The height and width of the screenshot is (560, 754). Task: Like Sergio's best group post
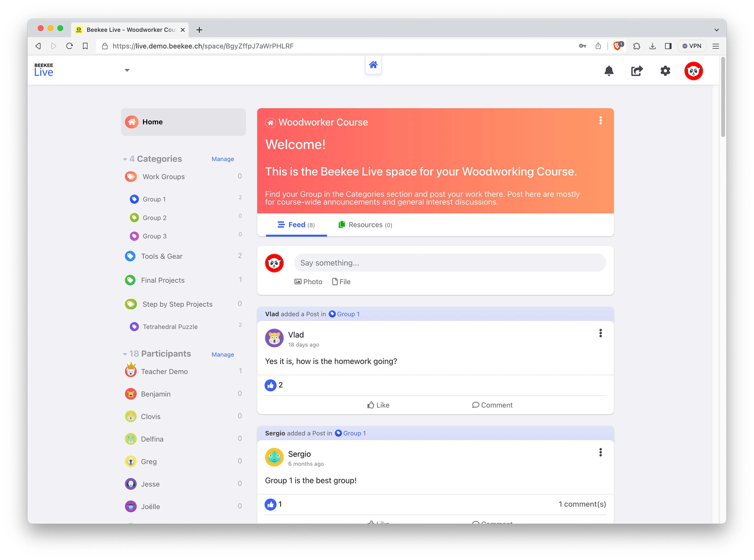378,523
